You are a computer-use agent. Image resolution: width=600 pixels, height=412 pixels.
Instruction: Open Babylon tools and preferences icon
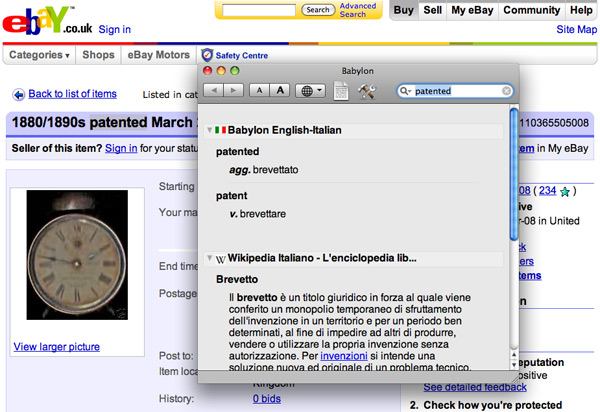point(367,91)
